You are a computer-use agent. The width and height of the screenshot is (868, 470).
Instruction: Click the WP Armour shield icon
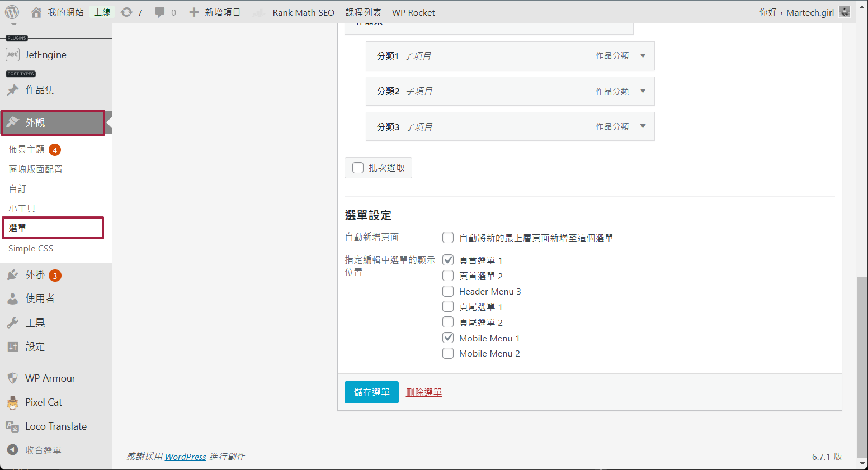pos(12,378)
